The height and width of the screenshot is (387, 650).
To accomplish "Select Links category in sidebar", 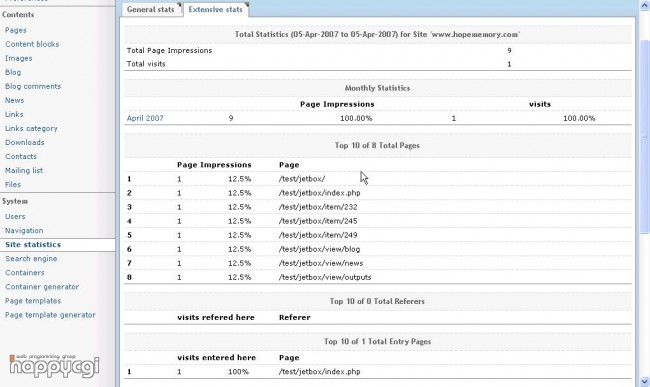I will click(x=31, y=128).
